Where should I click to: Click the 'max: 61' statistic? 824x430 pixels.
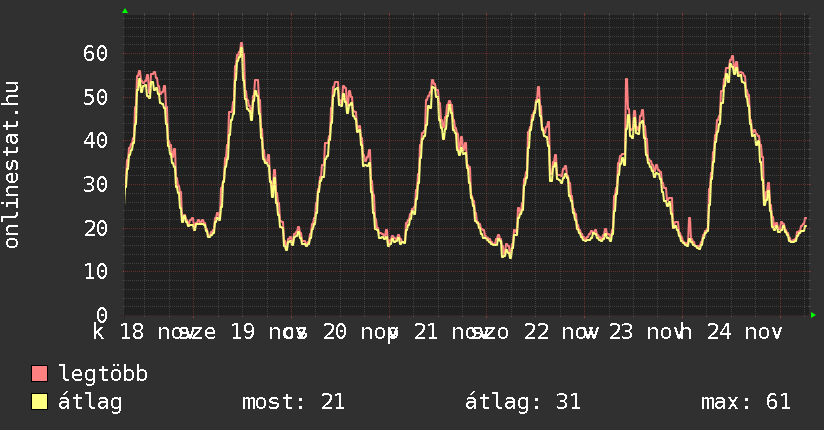coord(746,403)
